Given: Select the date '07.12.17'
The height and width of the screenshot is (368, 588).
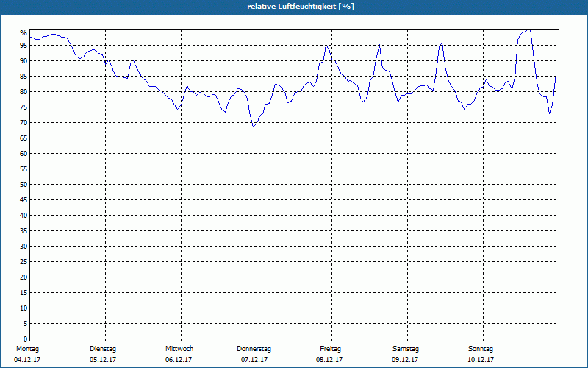Looking at the screenshot, I should 254,360.
